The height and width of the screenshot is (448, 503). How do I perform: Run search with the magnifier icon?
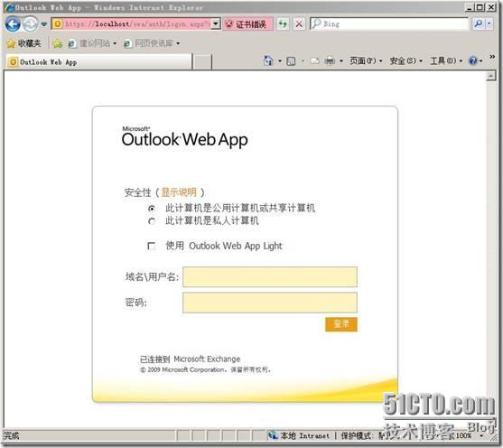(479, 23)
